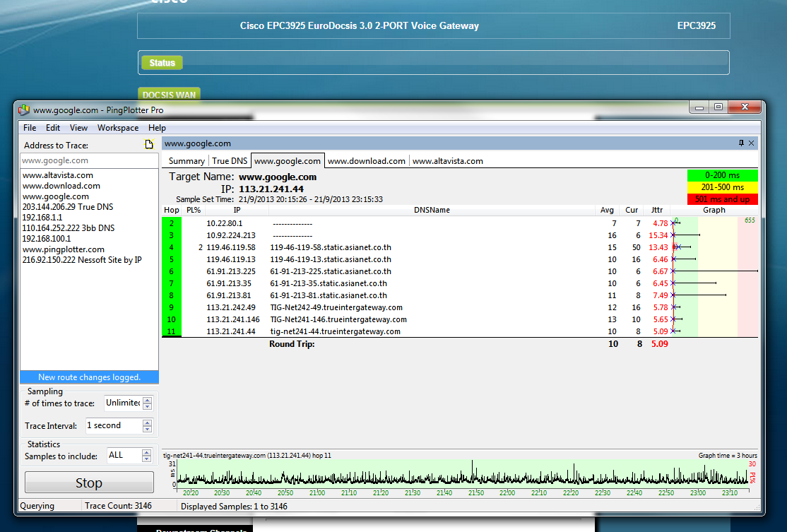This screenshot has height=532, width=787.
Task: Select 216.92.150.222 Nessoft Site by IP
Action: click(82, 260)
